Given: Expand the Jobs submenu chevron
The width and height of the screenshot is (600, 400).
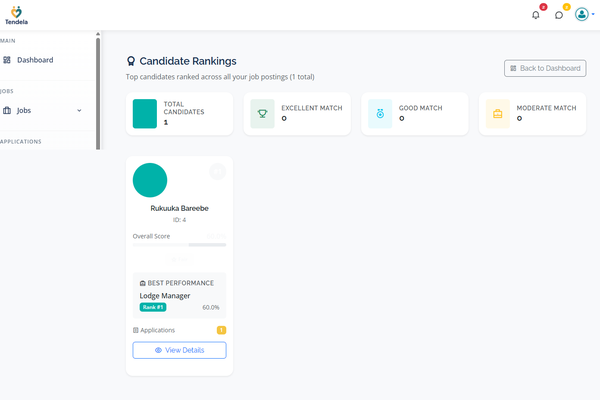Looking at the screenshot, I should pos(79,110).
